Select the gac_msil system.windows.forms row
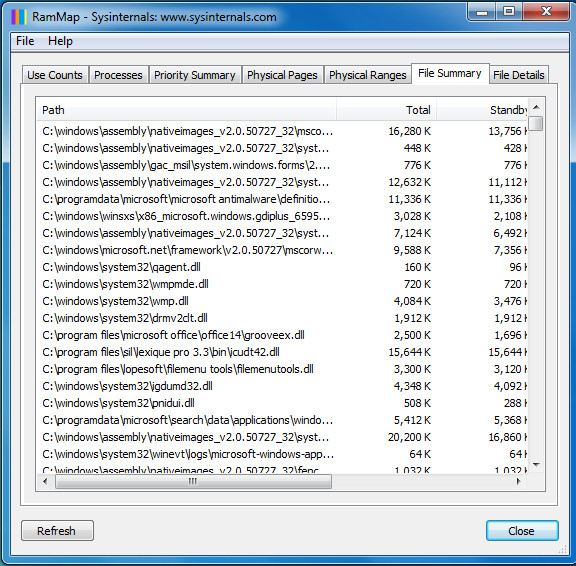Viewport: 576px width, 566px height. pos(282,165)
